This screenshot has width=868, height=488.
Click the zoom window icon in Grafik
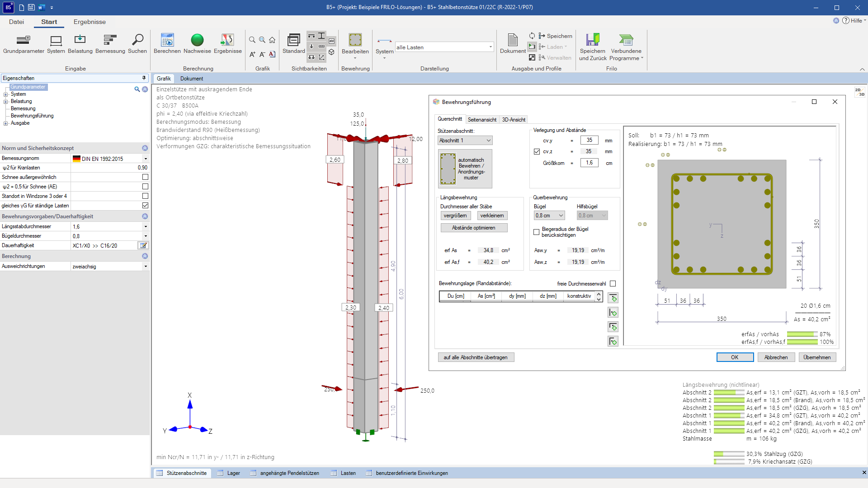coord(262,40)
